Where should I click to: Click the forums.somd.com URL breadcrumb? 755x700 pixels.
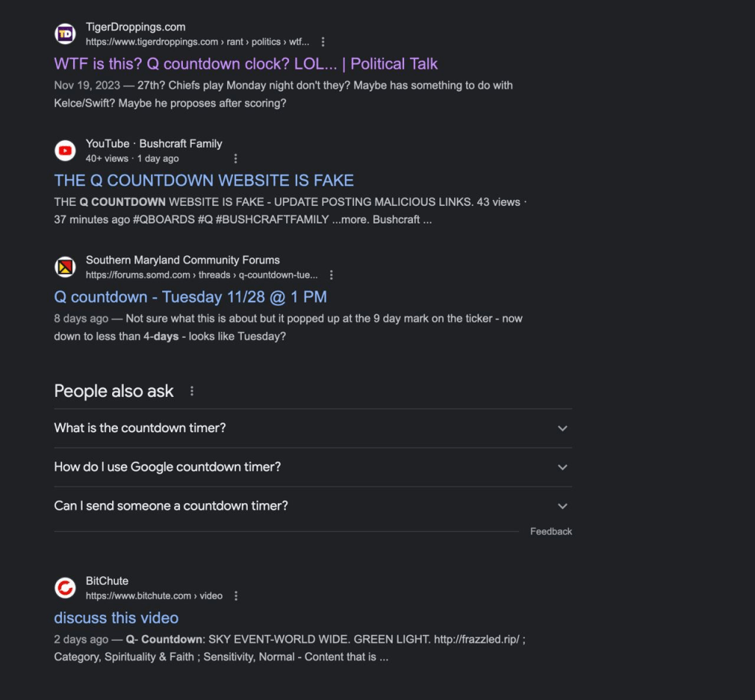(201, 275)
